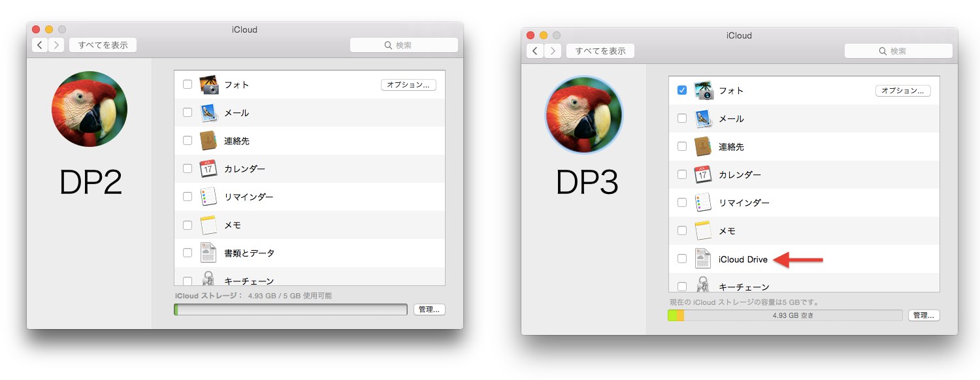Click the parrot profile picture in DP3 window
Image resolution: width=980 pixels, height=380 pixels.
coord(584,115)
